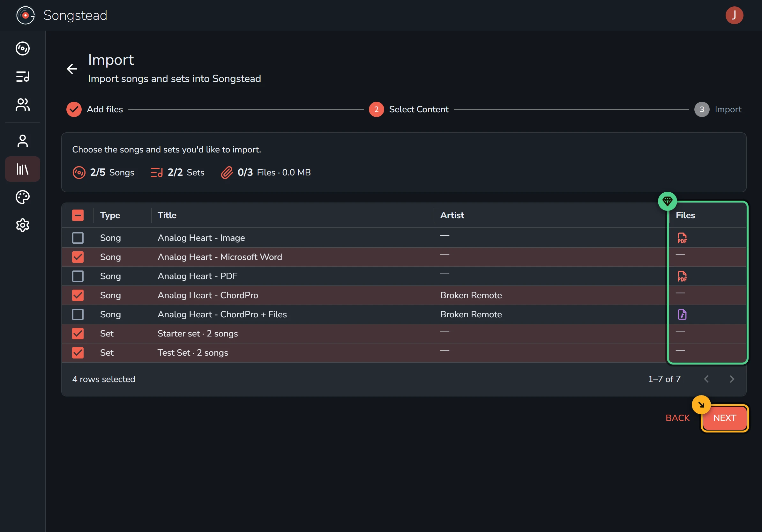Open the Library books icon in sidebar
Screen dimensions: 762x532
23,169
